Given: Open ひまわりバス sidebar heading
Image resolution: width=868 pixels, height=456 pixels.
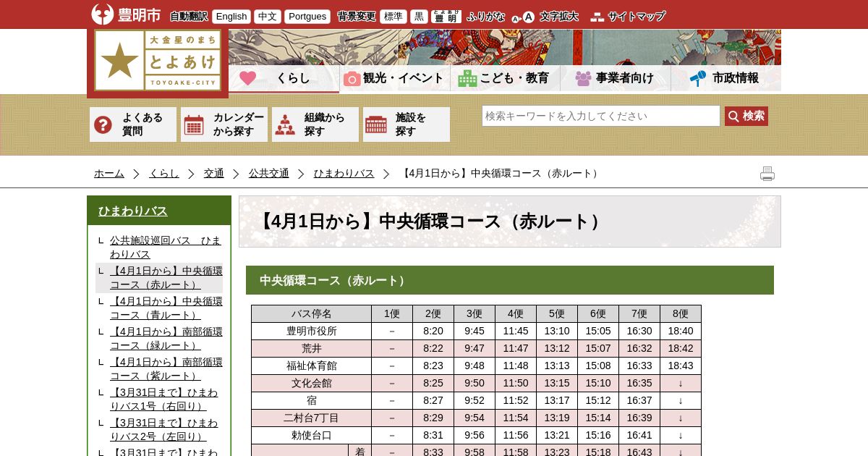Looking at the screenshot, I should pyautogui.click(x=133, y=211).
